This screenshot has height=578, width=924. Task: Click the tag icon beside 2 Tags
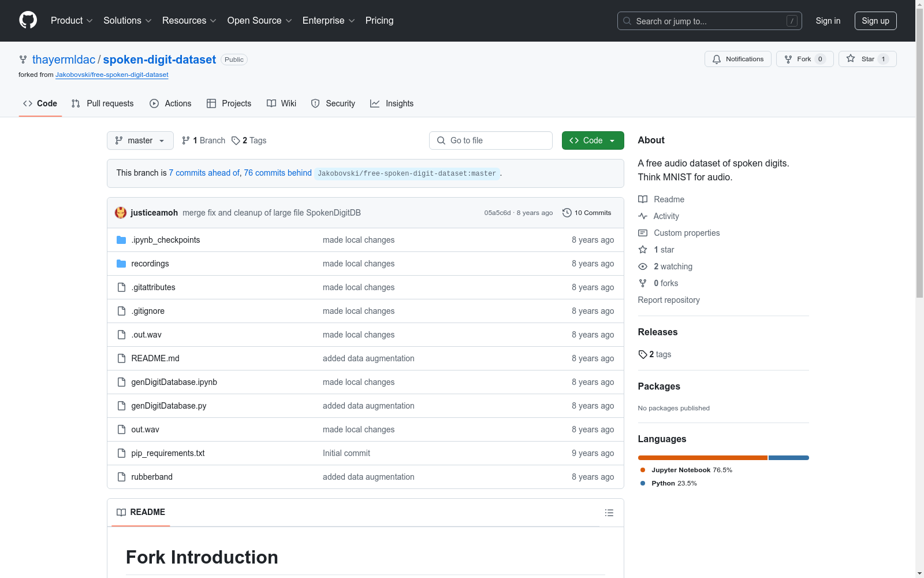click(x=236, y=140)
